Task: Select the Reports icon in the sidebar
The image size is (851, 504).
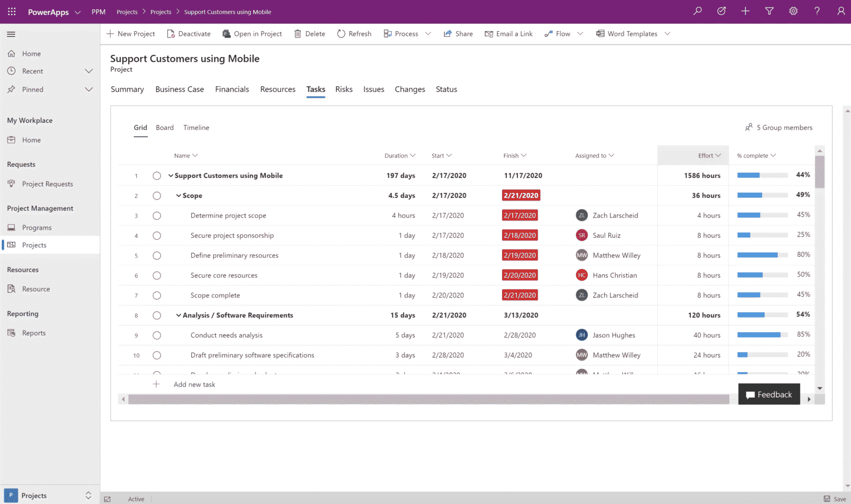Action: [12, 333]
